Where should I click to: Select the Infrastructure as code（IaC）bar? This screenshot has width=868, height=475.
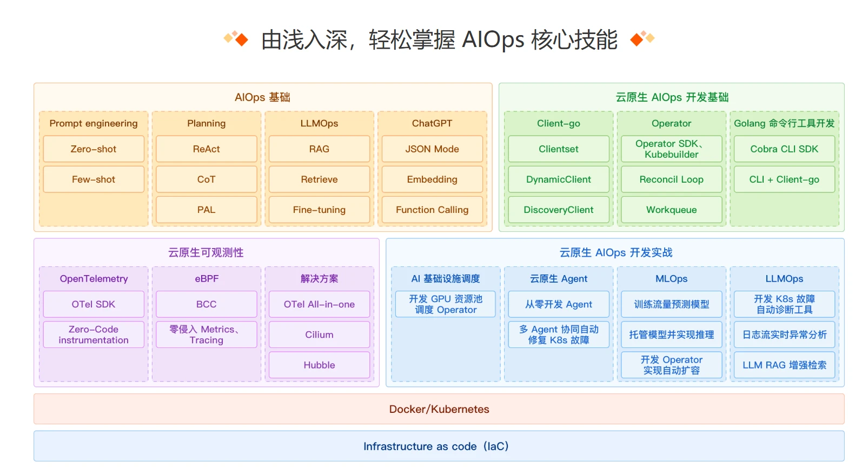click(439, 446)
